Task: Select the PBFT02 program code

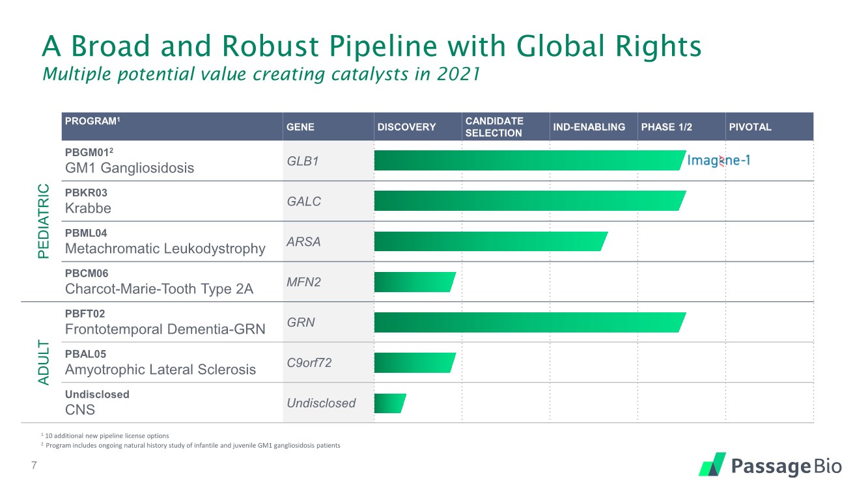Action: coord(85,314)
